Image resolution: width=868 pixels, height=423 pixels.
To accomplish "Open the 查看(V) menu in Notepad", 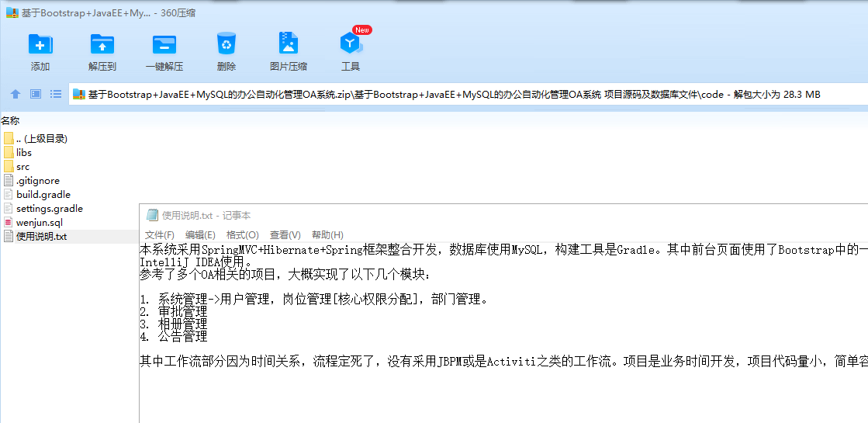I will pyautogui.click(x=285, y=234).
